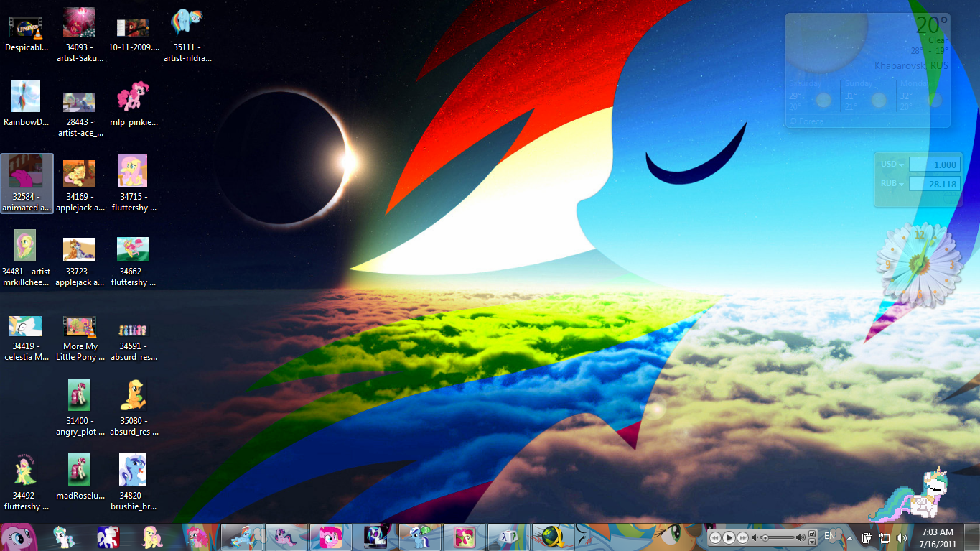Switch to the Colgate pony taskbar app
980x551 pixels.
click(x=420, y=537)
